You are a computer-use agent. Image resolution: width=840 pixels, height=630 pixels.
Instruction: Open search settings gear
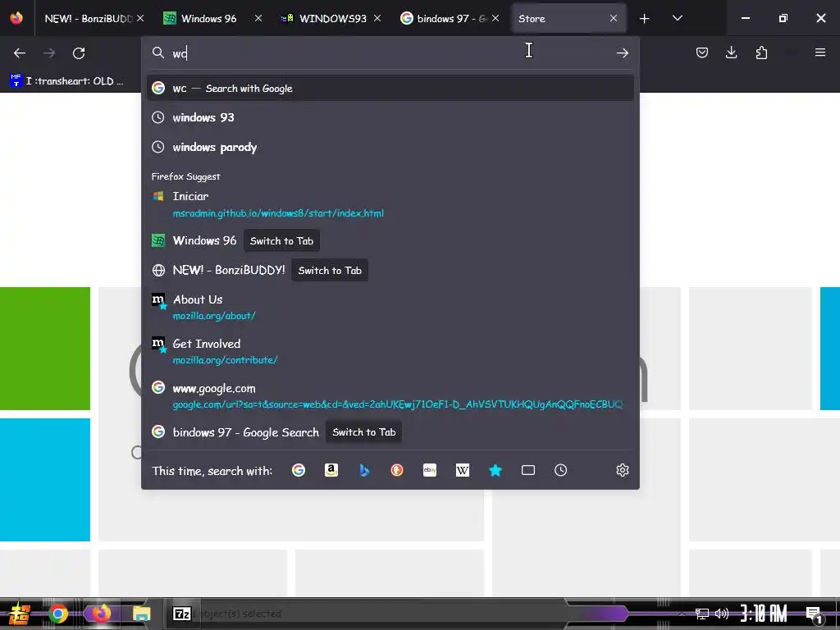point(622,470)
